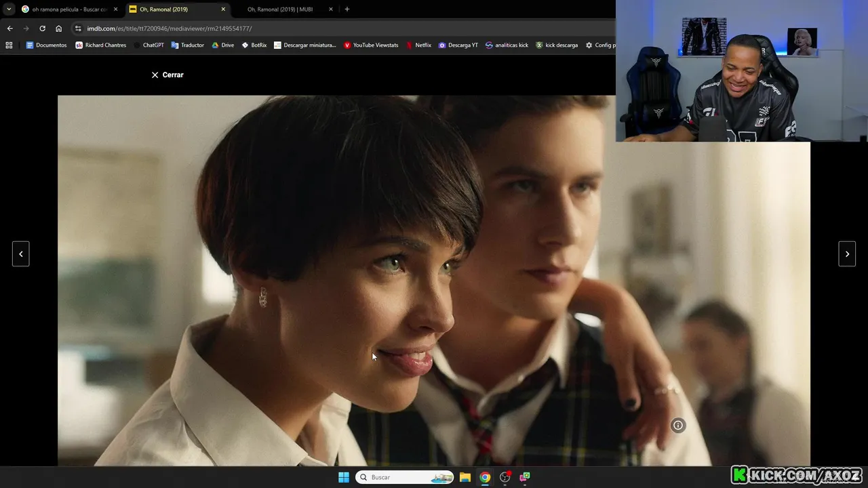Reload the IMDb page
Viewport: 868px width, 488px height.
(x=42, y=28)
